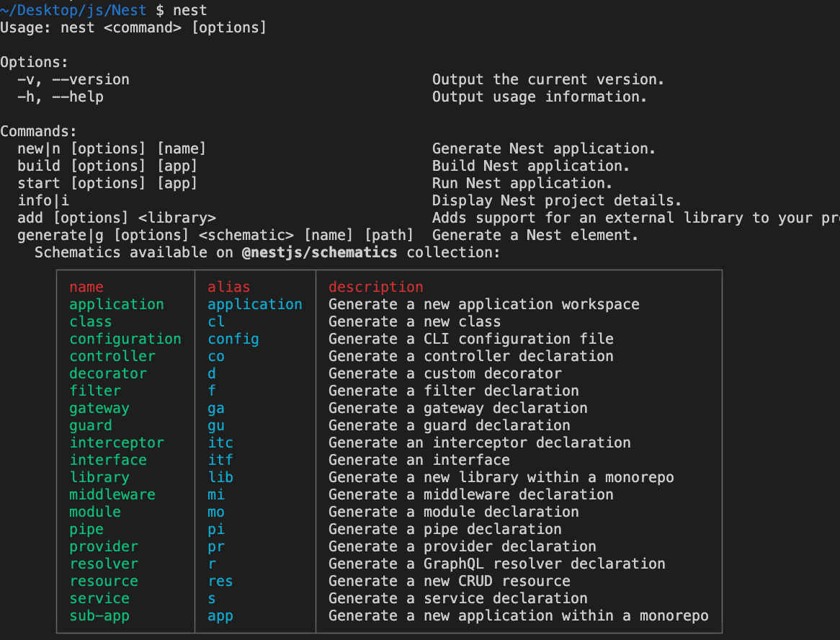The width and height of the screenshot is (840, 640).
Task: Click the 'decorator' schematic name
Action: pyautogui.click(x=107, y=373)
